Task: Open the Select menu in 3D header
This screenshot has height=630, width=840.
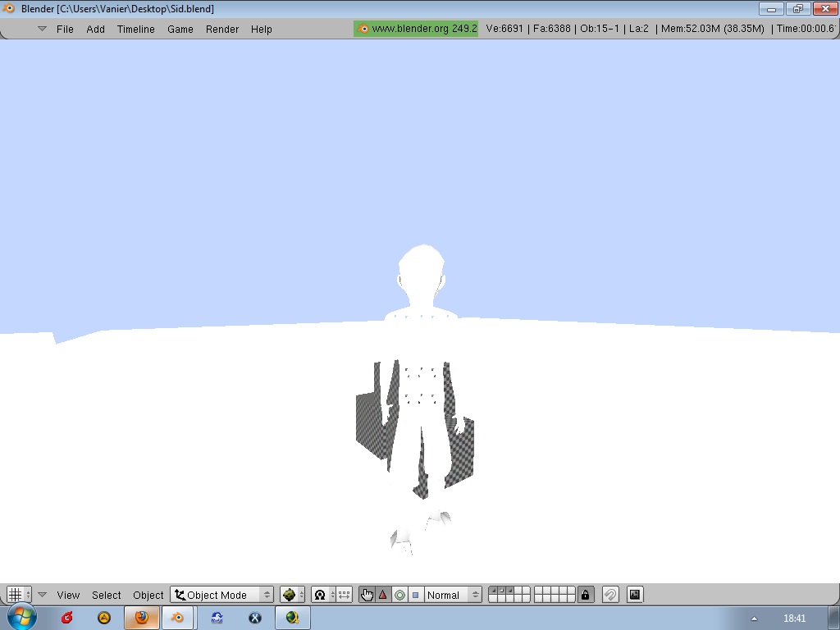Action: [106, 595]
